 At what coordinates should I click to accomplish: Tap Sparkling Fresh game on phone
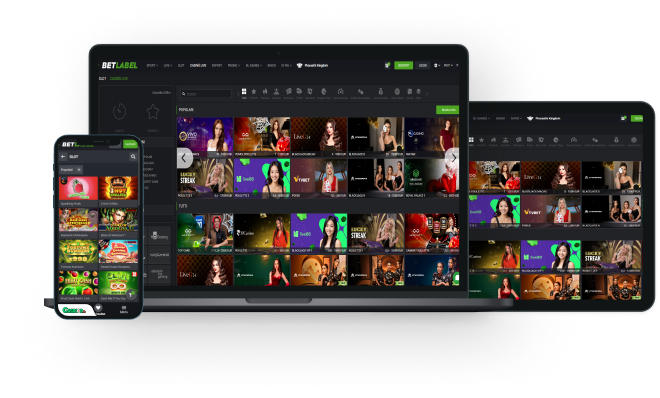[x=78, y=191]
